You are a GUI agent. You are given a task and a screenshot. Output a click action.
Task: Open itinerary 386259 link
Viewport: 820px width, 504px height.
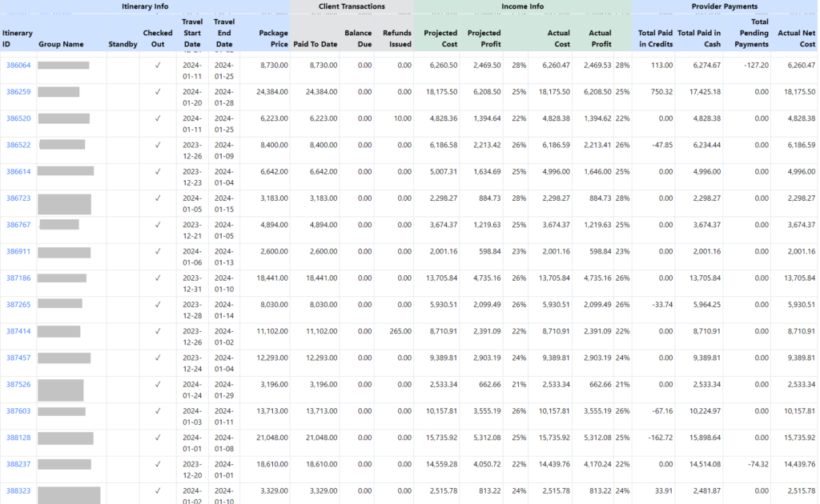[18, 92]
